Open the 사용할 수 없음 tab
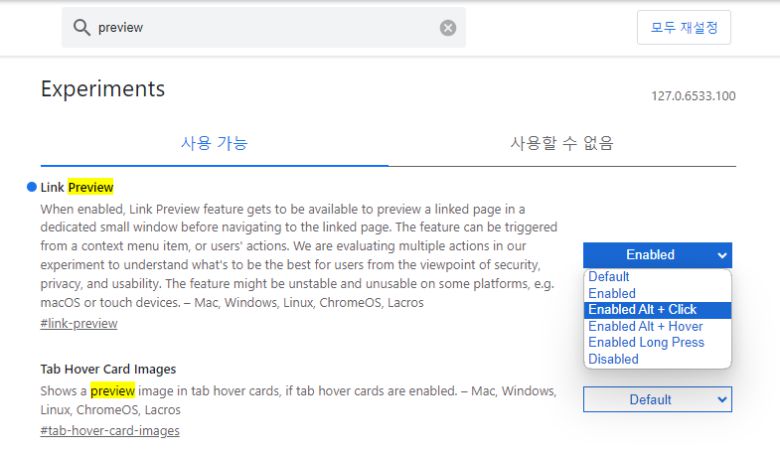Image resolution: width=780 pixels, height=454 pixels. coord(561,143)
